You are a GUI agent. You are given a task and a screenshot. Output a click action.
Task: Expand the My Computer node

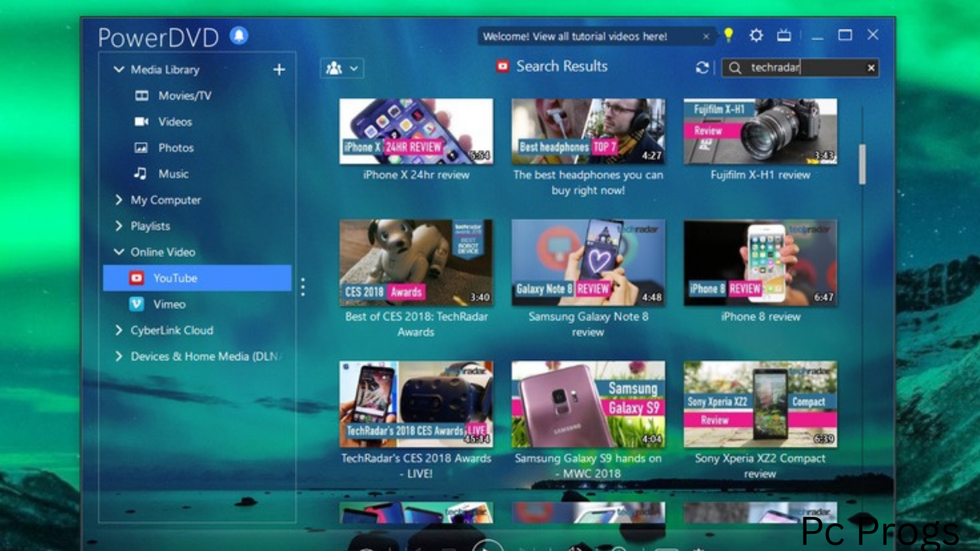tap(119, 200)
